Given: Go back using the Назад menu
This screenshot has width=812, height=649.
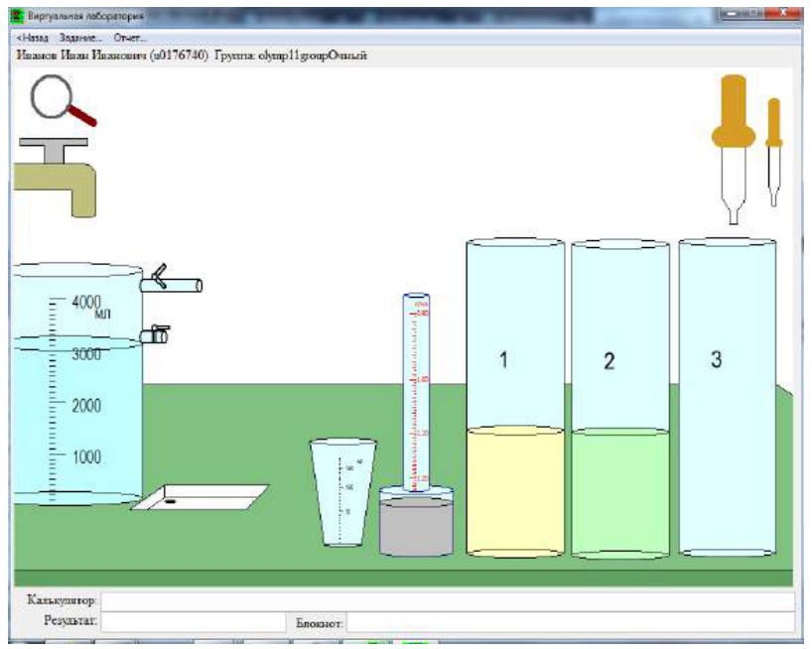Looking at the screenshot, I should 33,38.
